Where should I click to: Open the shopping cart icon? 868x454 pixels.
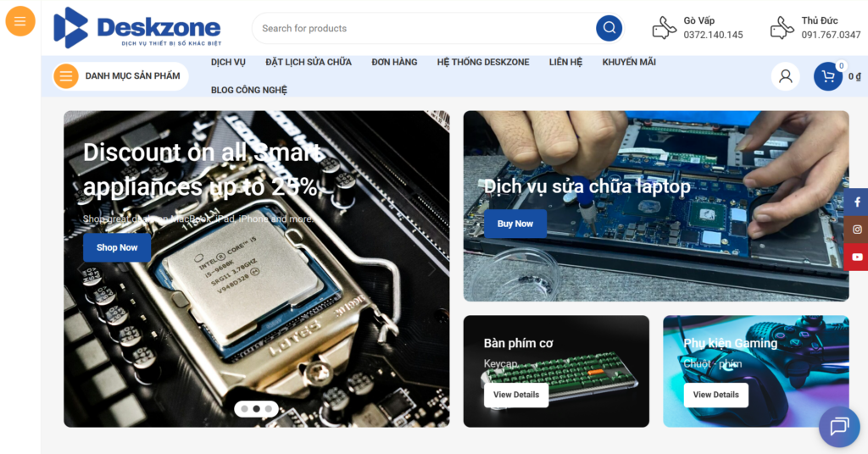(828, 76)
